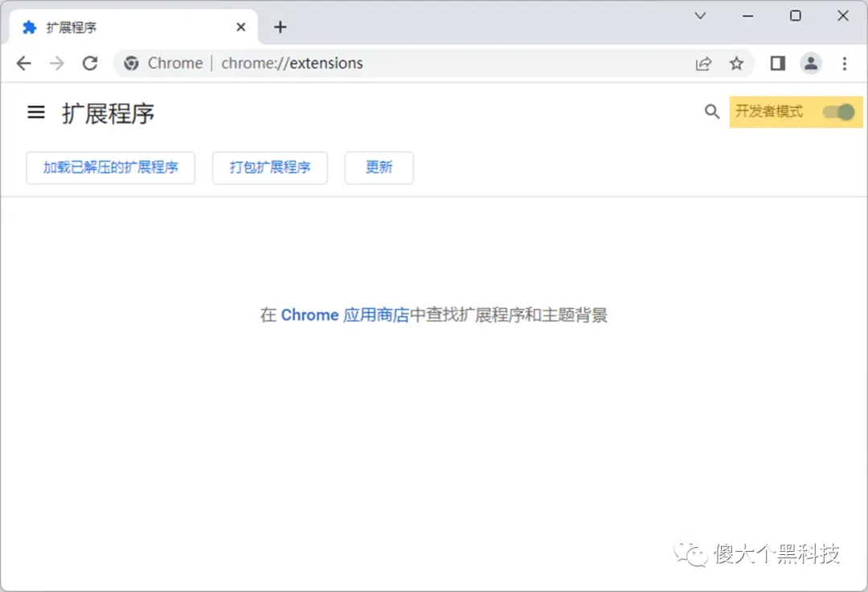The width and height of the screenshot is (868, 592).
Task: Close the 扩展程序 tab
Action: (241, 27)
